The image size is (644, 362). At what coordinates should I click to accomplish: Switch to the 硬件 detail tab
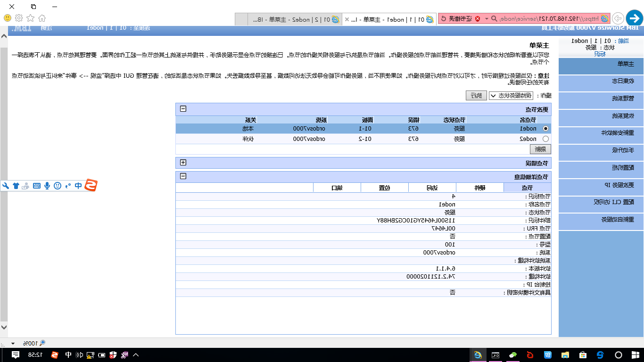pos(480,188)
